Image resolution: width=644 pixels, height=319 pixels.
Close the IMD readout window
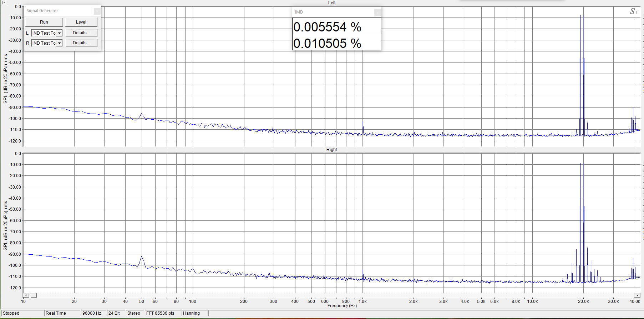coord(377,13)
